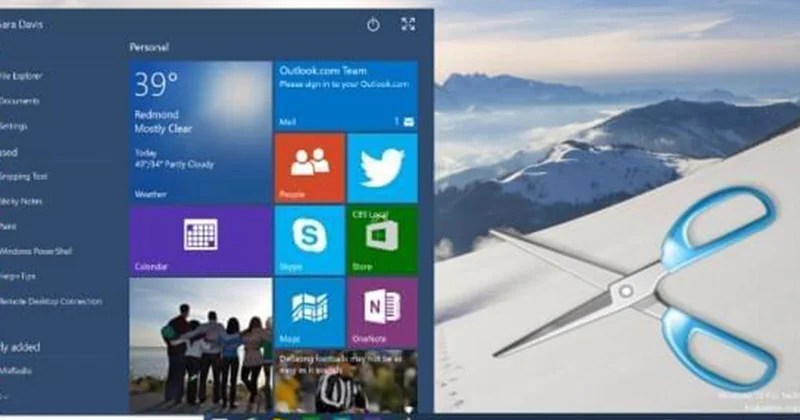Click the mail count badge on Mail tile

point(404,121)
